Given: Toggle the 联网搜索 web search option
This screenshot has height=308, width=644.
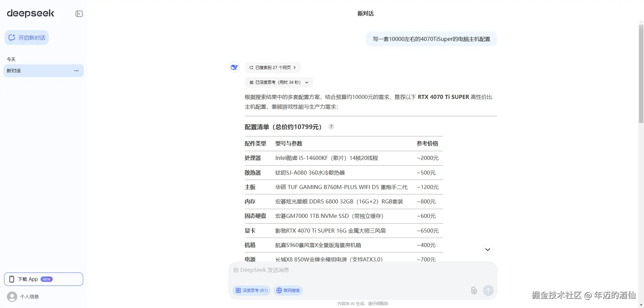Looking at the screenshot, I should click(x=288, y=291).
